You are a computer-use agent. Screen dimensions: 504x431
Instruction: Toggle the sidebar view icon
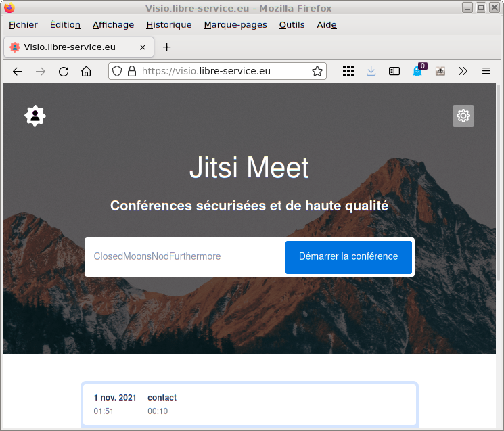(394, 71)
